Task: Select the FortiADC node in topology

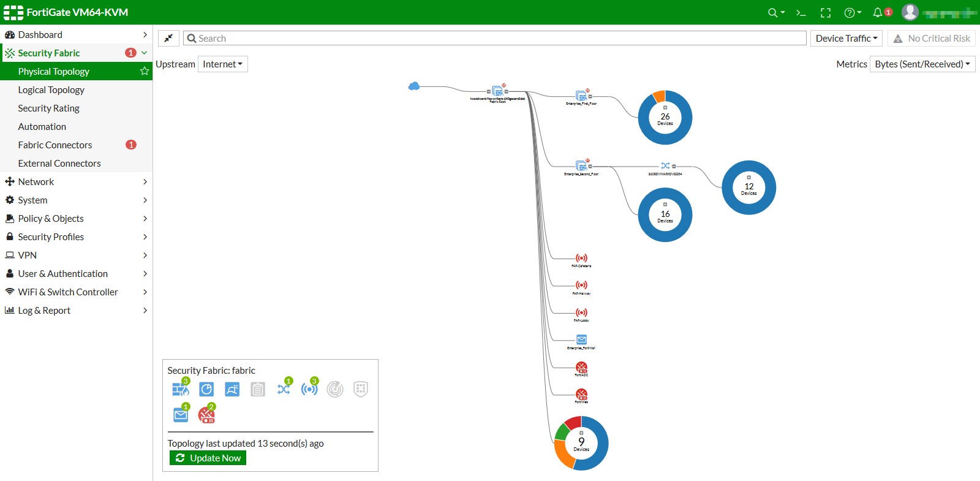Action: (581, 367)
